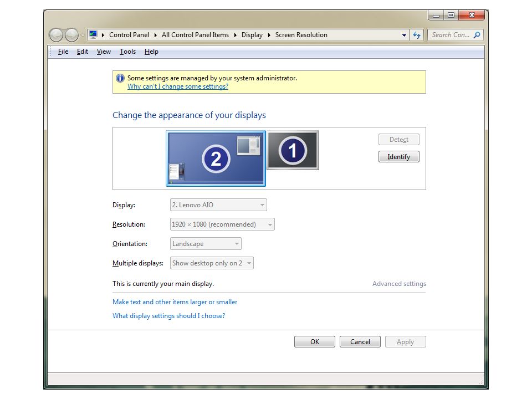Expand arrow before Control Panel breadcrumb
532x399 pixels.
point(103,35)
